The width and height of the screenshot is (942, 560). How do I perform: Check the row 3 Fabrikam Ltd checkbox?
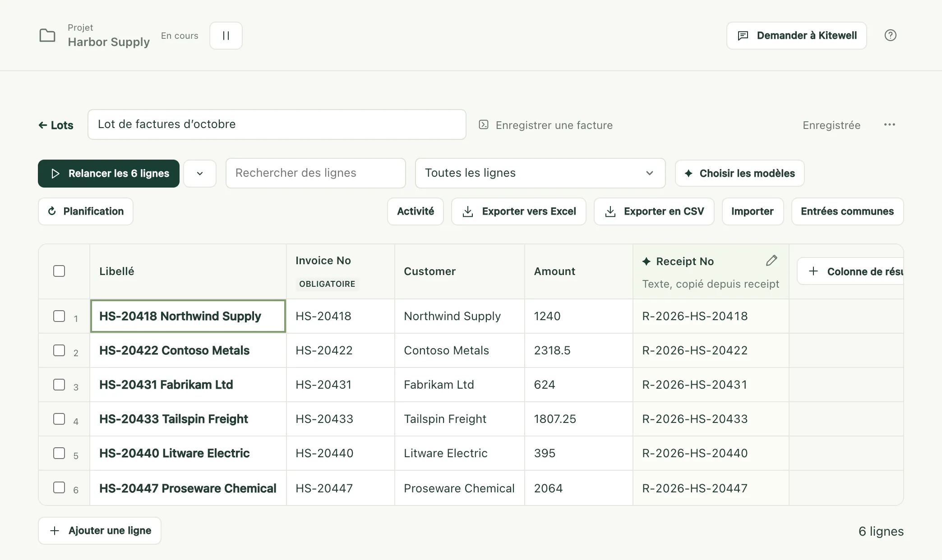(59, 385)
